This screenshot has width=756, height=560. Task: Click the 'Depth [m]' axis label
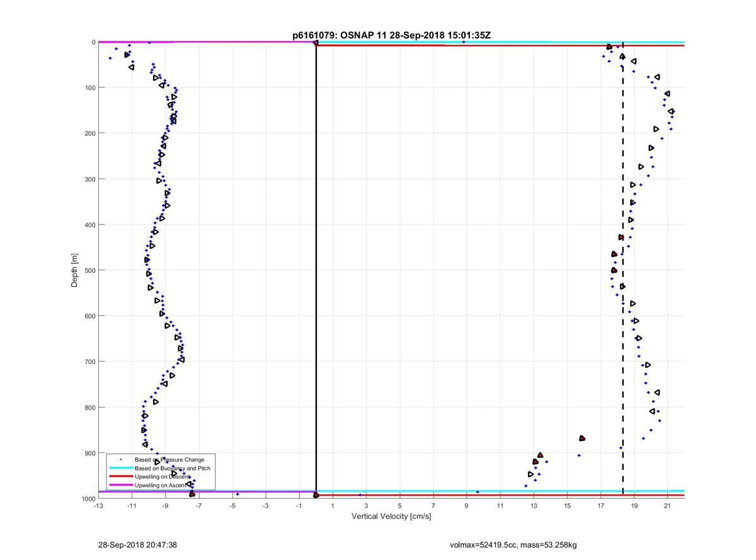[x=74, y=270]
